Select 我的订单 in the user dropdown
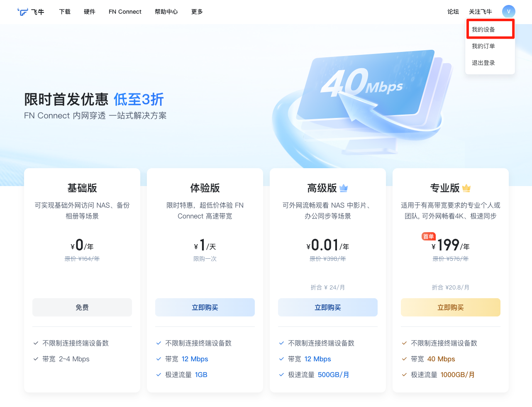532x407 pixels. [491, 46]
